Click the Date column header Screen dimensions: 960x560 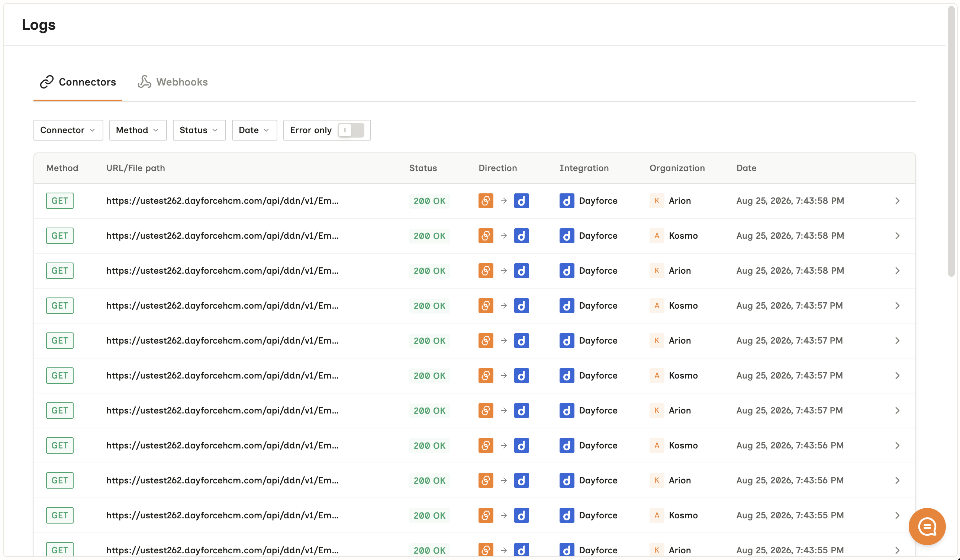746,168
